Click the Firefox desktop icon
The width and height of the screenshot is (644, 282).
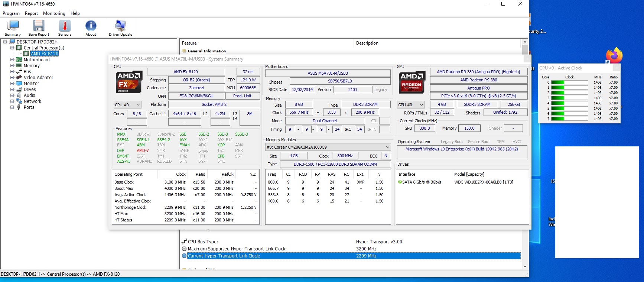(614, 55)
